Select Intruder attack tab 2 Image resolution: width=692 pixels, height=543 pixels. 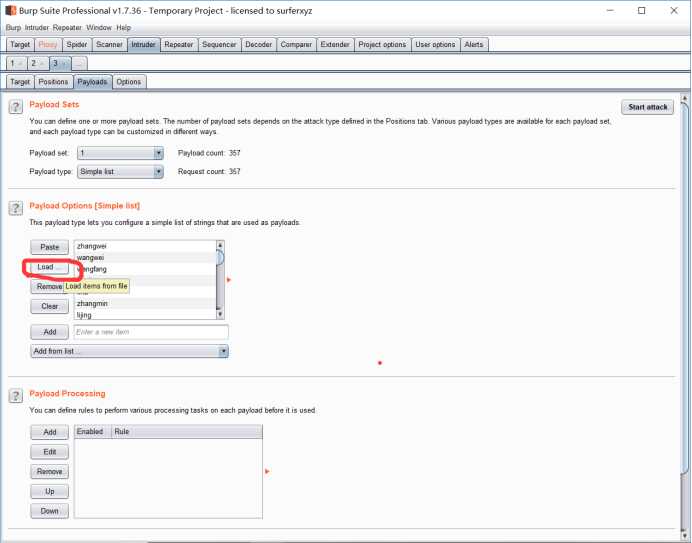[x=38, y=64]
